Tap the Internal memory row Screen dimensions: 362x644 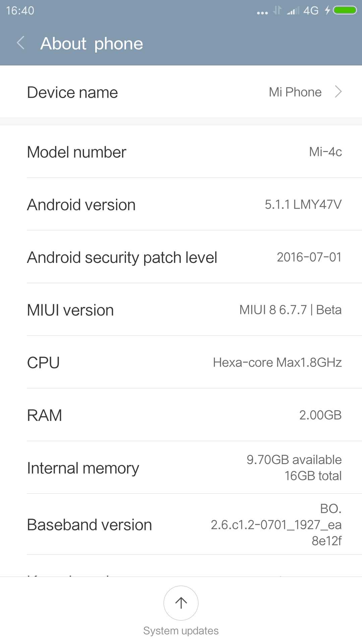[x=181, y=468]
